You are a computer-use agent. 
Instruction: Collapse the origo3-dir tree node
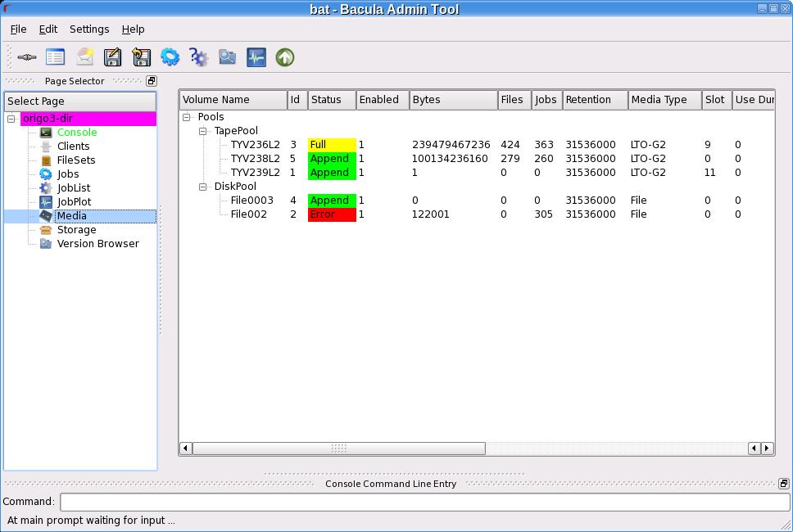11,119
